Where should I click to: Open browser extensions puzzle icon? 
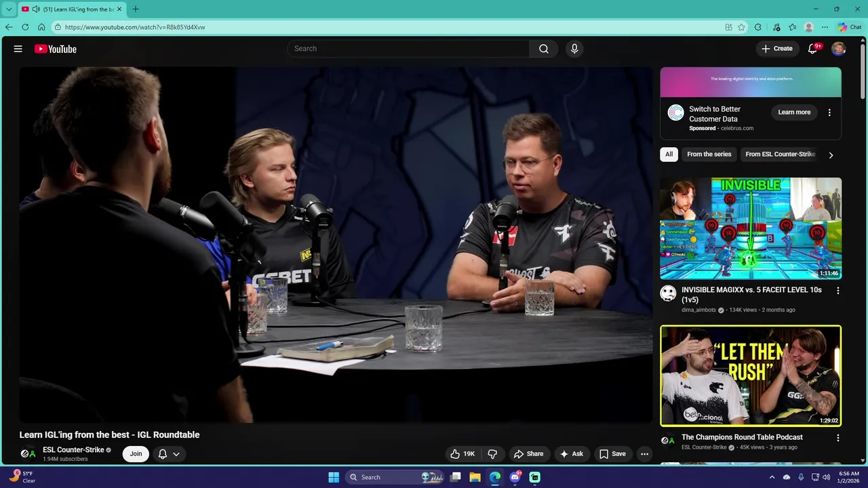click(x=758, y=27)
